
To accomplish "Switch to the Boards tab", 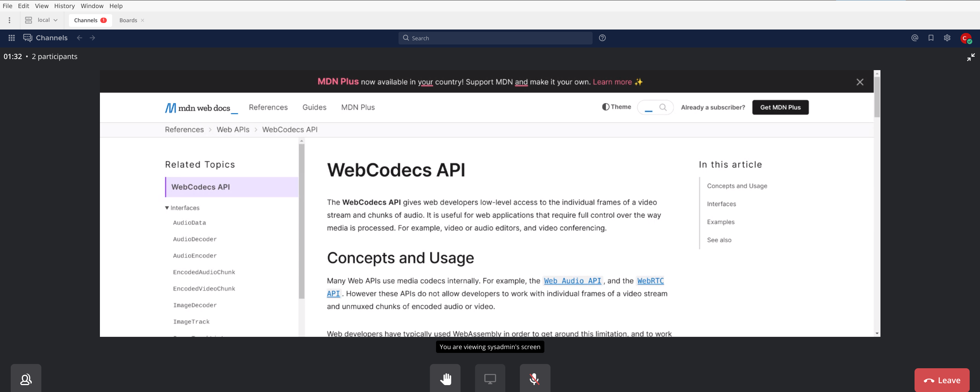I will 127,20.
